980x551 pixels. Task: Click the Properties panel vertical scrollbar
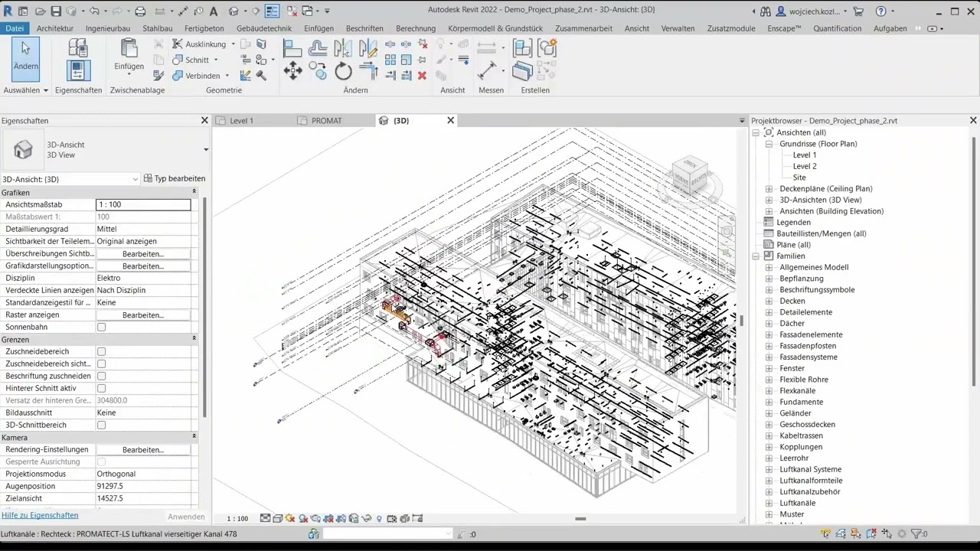point(204,306)
